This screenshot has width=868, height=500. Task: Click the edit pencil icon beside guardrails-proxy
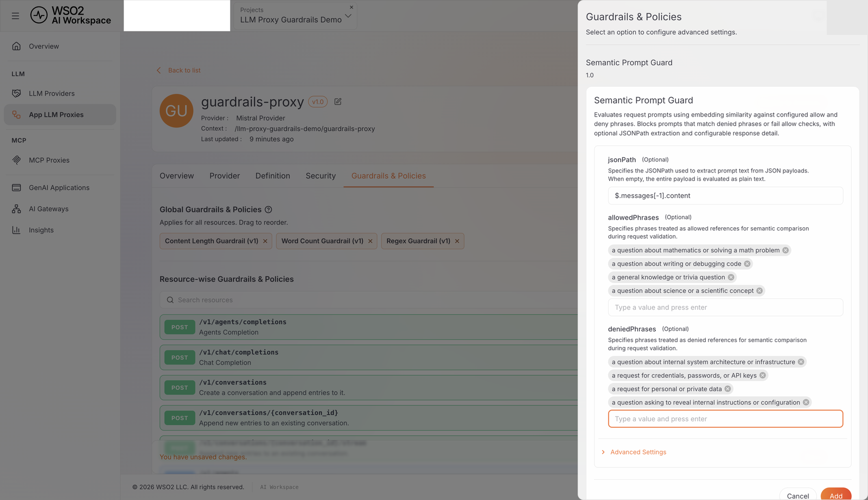pyautogui.click(x=338, y=101)
